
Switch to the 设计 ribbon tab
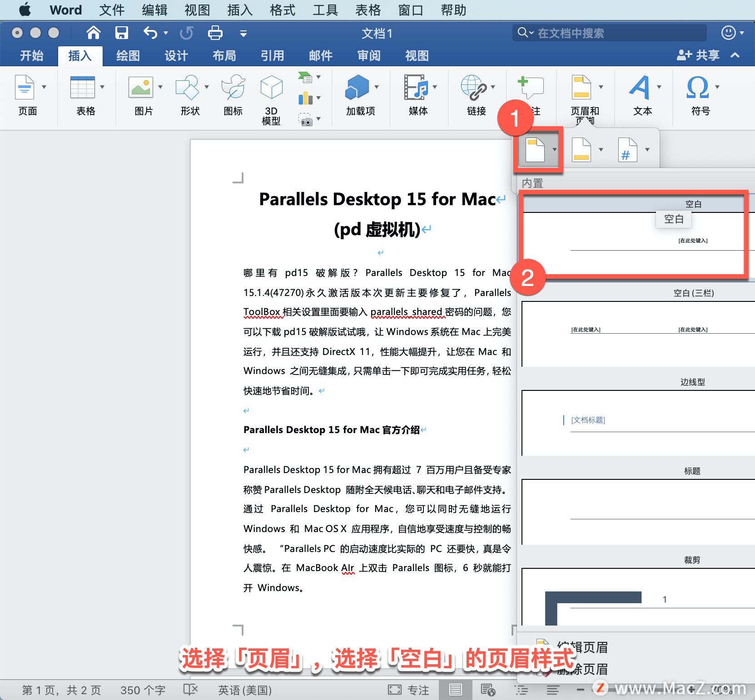pos(176,55)
